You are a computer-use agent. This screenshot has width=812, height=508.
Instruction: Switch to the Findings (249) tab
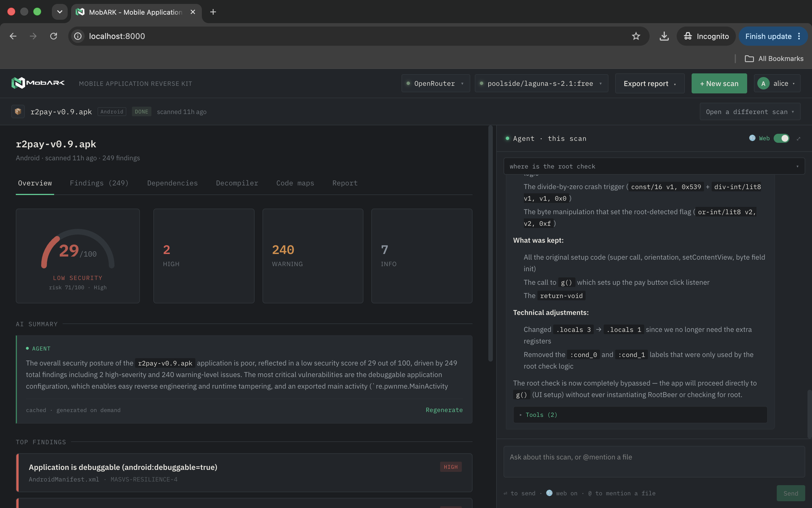point(99,183)
